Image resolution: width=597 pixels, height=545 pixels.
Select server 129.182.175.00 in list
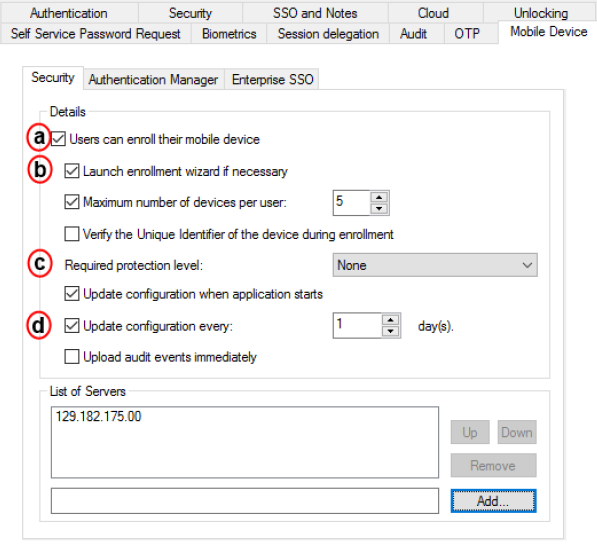[98, 416]
